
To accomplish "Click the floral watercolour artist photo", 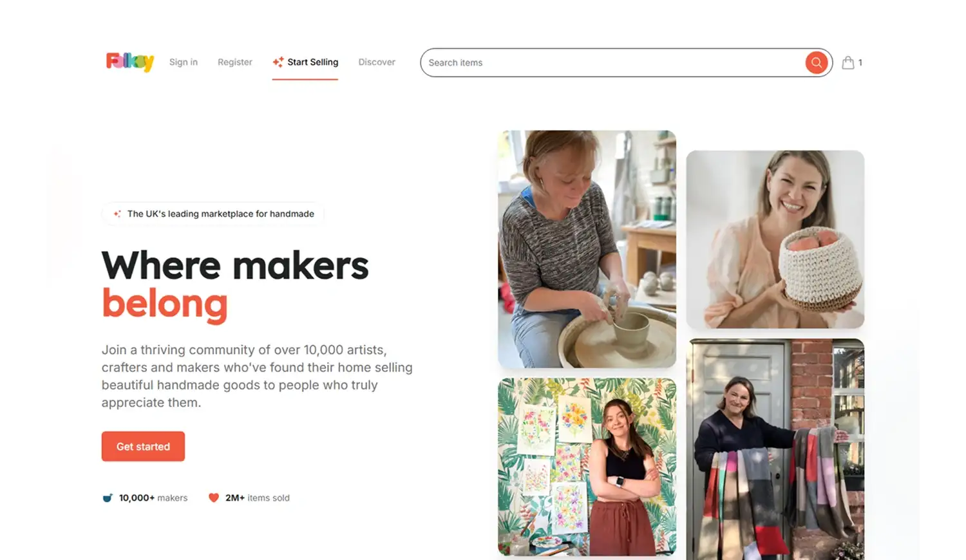I will point(587,467).
